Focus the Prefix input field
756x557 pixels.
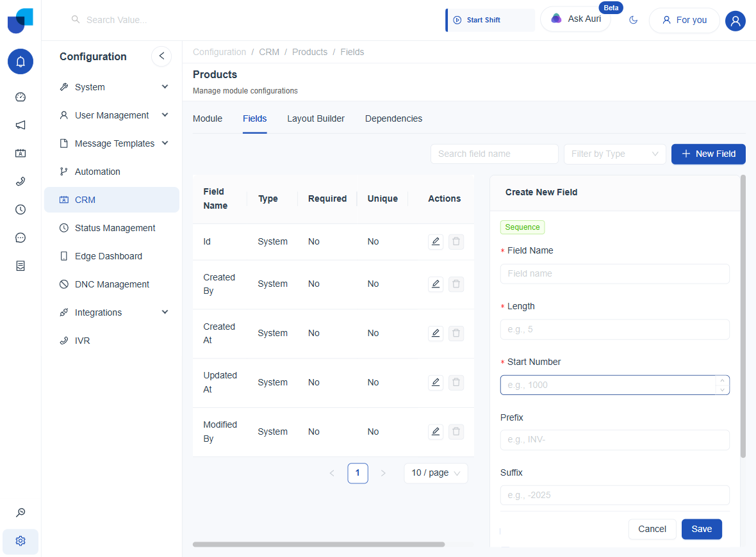coord(615,440)
